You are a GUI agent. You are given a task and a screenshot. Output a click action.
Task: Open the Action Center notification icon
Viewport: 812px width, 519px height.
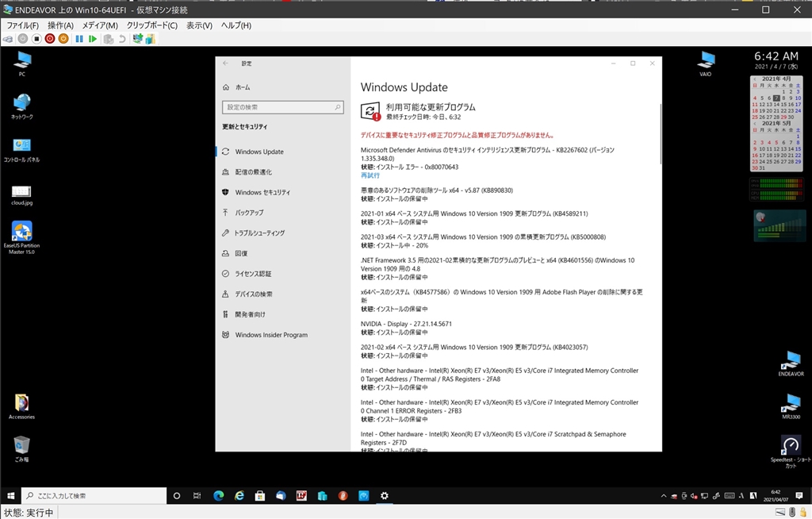coord(799,496)
